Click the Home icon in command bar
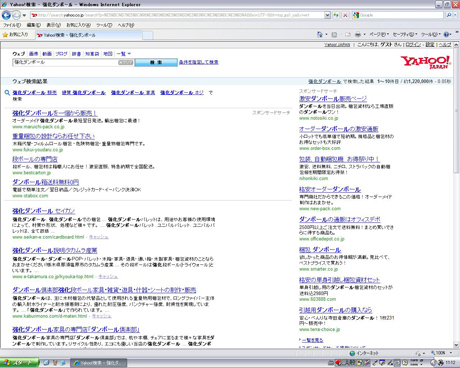 coord(320,34)
